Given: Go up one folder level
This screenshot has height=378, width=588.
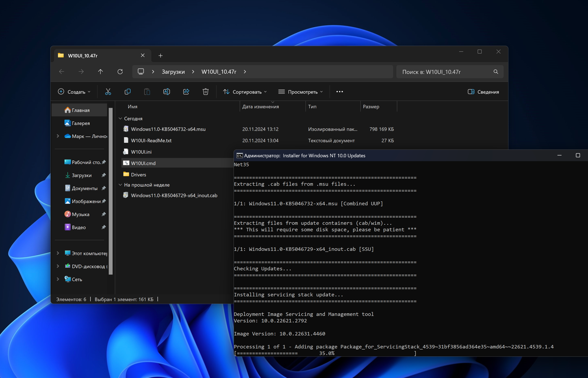Looking at the screenshot, I should click(x=100, y=72).
